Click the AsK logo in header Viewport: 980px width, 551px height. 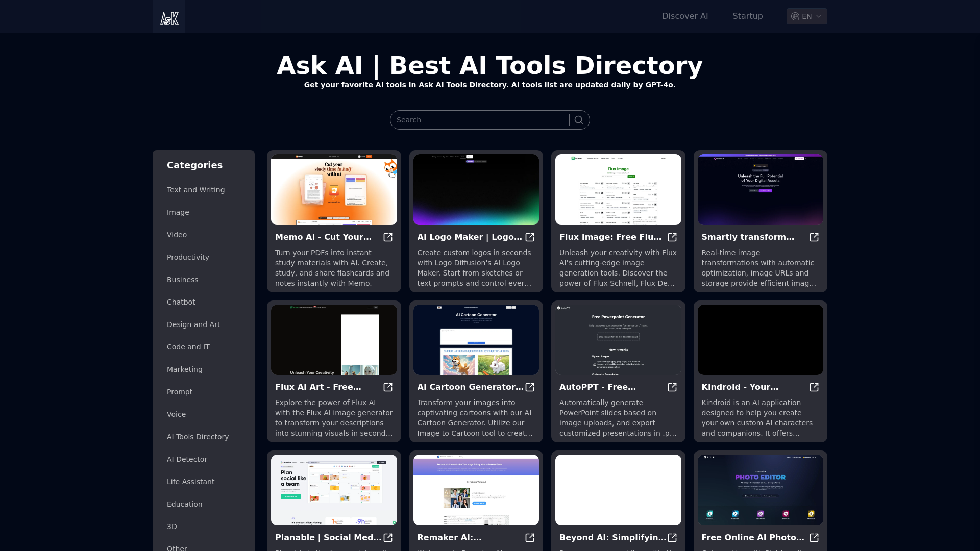coord(169,16)
